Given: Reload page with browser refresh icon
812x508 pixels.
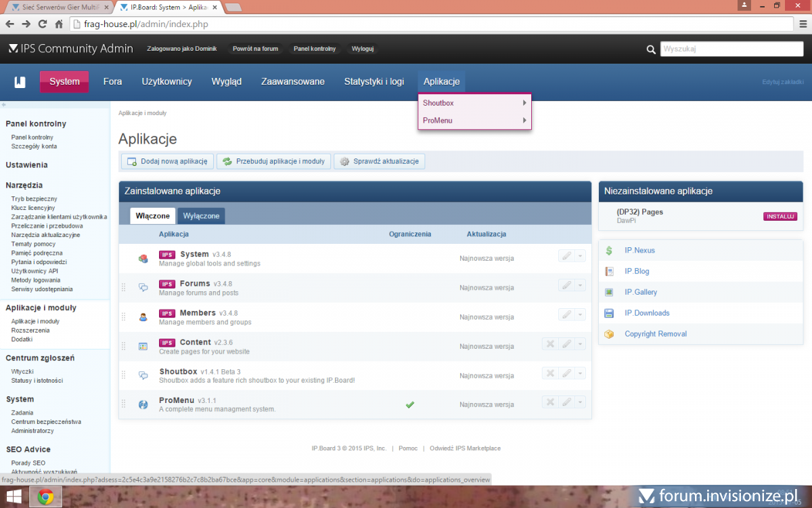Looking at the screenshot, I should coord(42,24).
